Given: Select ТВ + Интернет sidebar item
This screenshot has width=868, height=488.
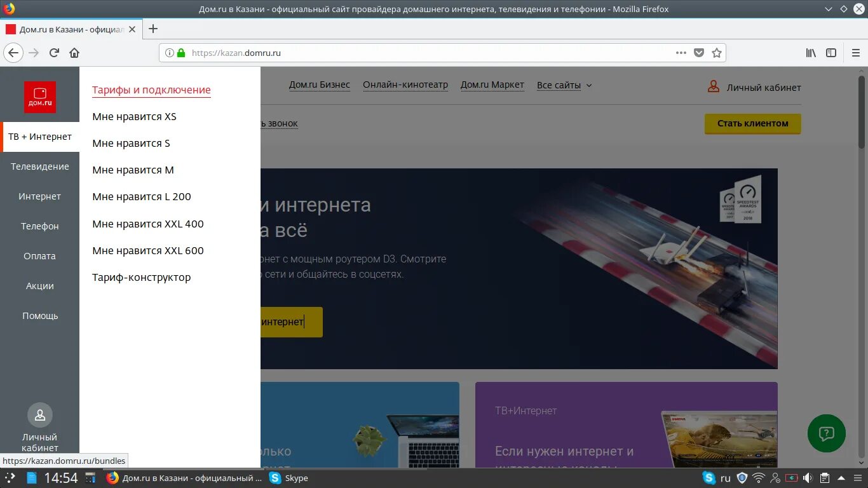Looking at the screenshot, I should (x=40, y=137).
